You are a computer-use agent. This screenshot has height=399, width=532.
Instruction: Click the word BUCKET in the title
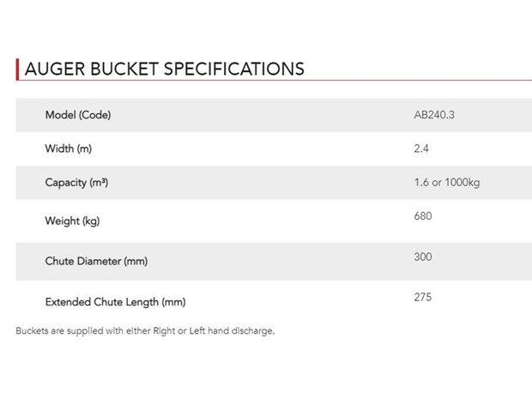point(124,69)
